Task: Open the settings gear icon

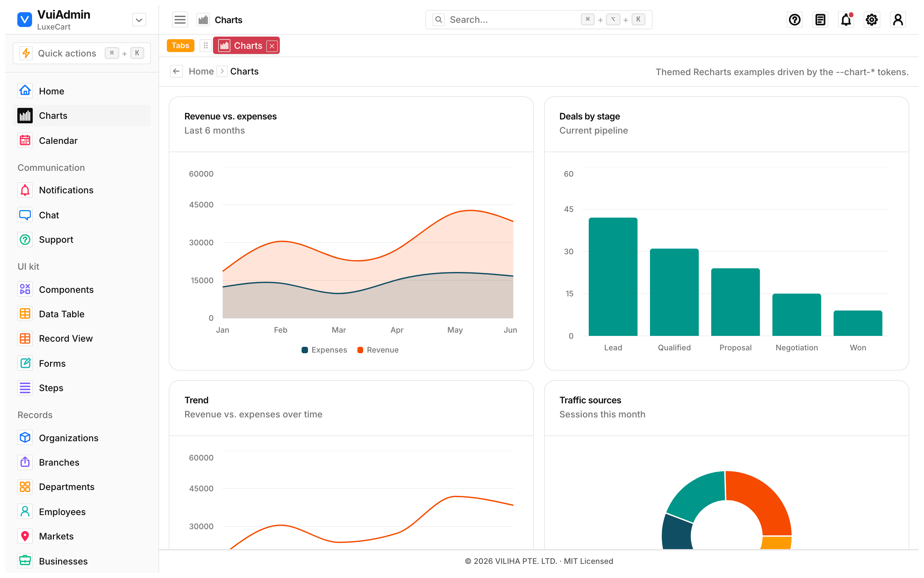Action: [x=871, y=20]
